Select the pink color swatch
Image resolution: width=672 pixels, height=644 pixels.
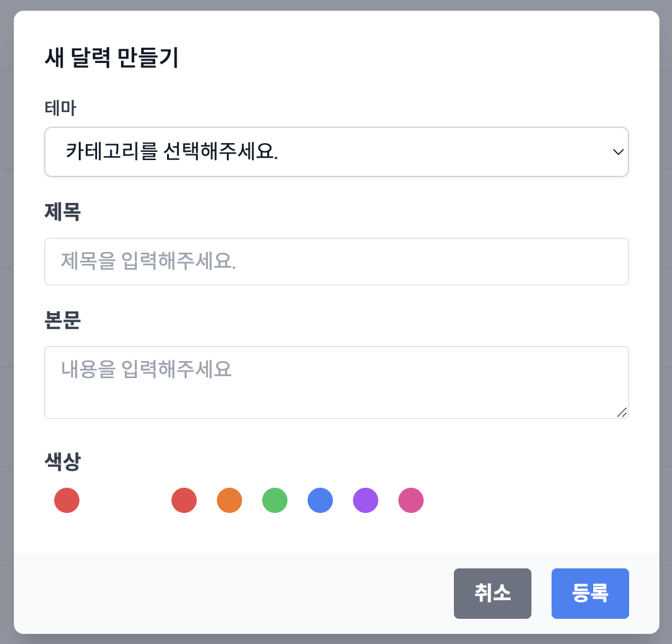click(x=411, y=500)
